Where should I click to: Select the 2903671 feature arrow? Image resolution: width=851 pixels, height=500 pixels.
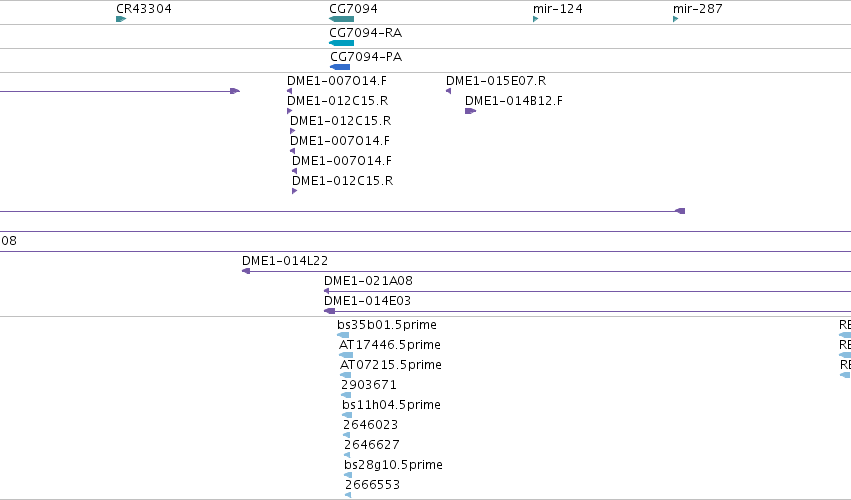(x=346, y=395)
